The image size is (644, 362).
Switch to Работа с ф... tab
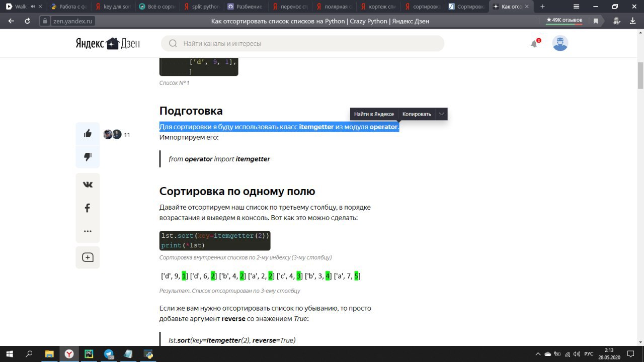(x=68, y=7)
